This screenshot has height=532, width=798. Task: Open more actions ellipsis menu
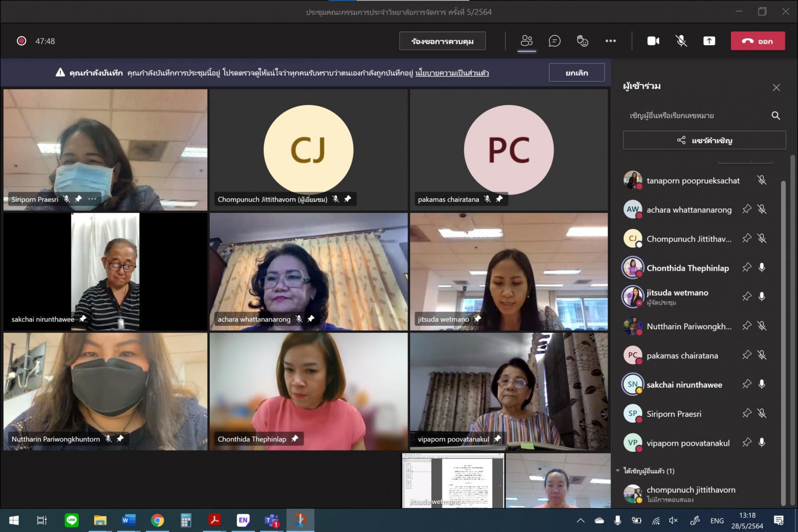click(x=610, y=41)
